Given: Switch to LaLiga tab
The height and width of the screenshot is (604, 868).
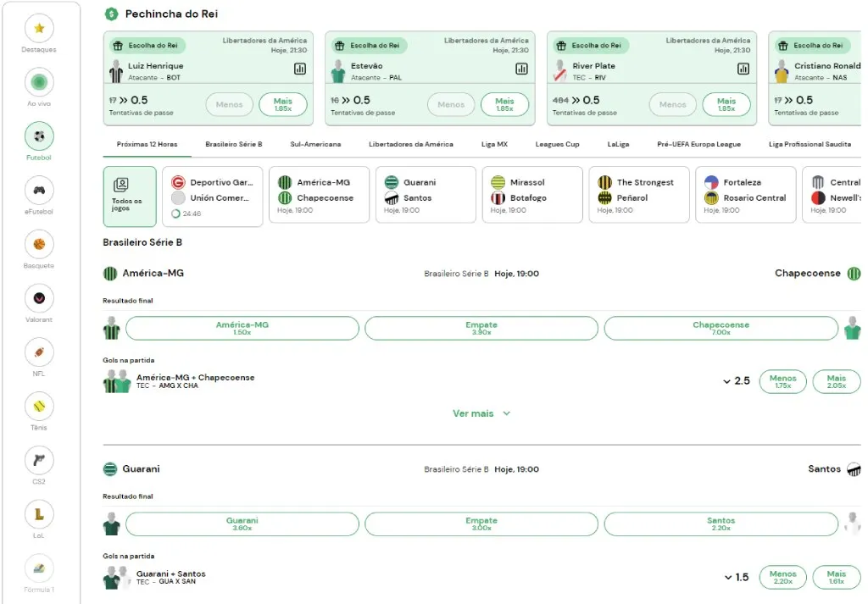Looking at the screenshot, I should pos(618,144).
